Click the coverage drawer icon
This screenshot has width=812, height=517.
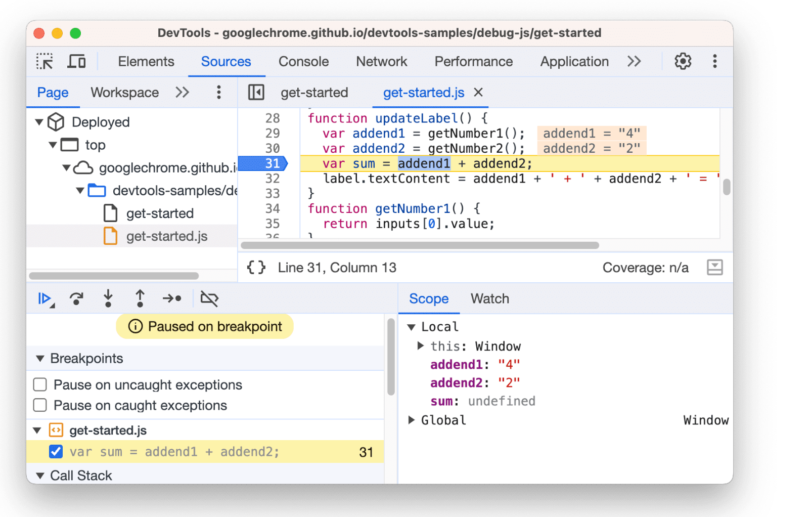point(714,267)
